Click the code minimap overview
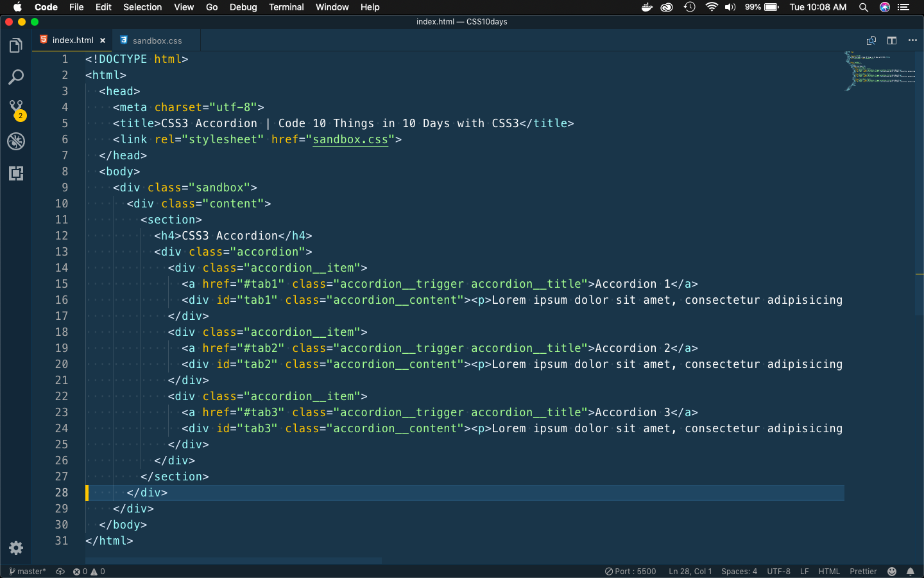Image resolution: width=924 pixels, height=578 pixels. pos(880,71)
